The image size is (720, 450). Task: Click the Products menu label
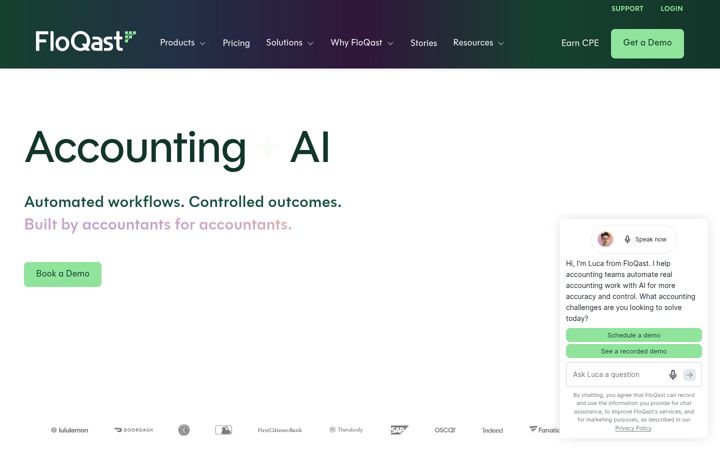coord(177,43)
